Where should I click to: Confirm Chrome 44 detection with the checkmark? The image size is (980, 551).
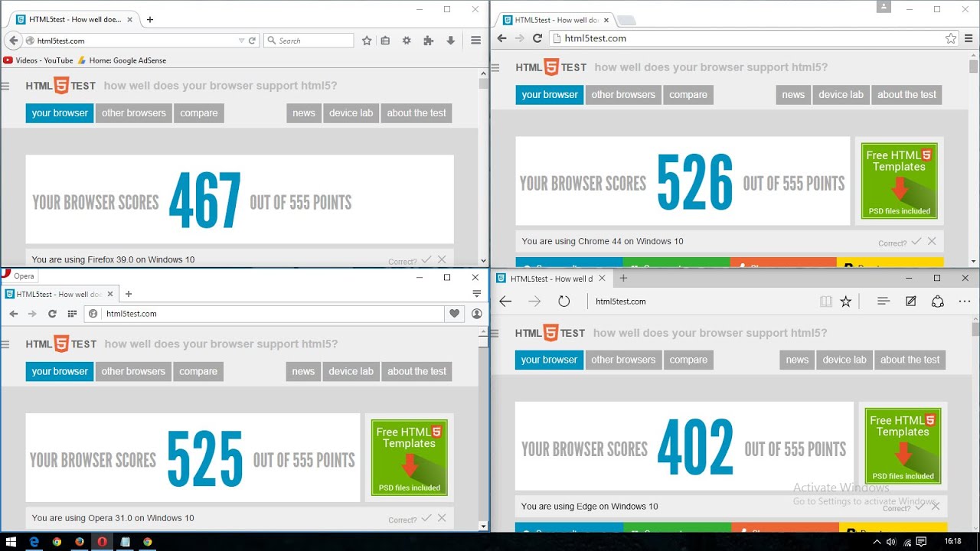click(x=916, y=241)
